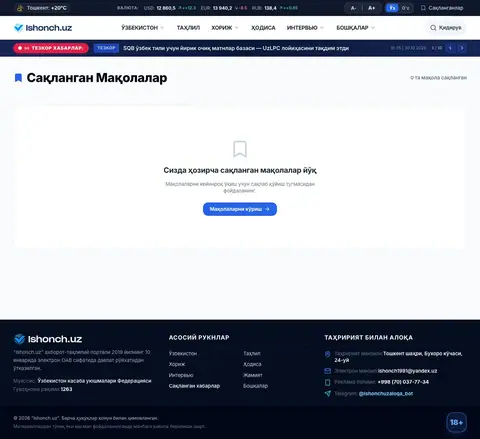
Task: Open footer link Интервью
Action: tap(181, 375)
